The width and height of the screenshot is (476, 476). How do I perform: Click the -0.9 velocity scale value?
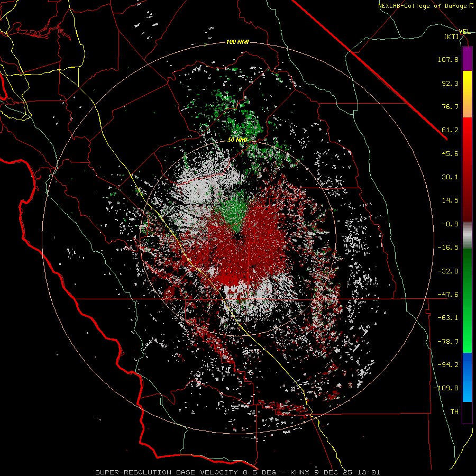point(450,224)
